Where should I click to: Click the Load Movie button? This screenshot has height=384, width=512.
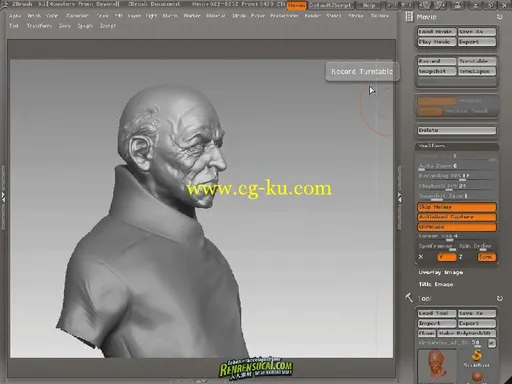tap(437, 32)
